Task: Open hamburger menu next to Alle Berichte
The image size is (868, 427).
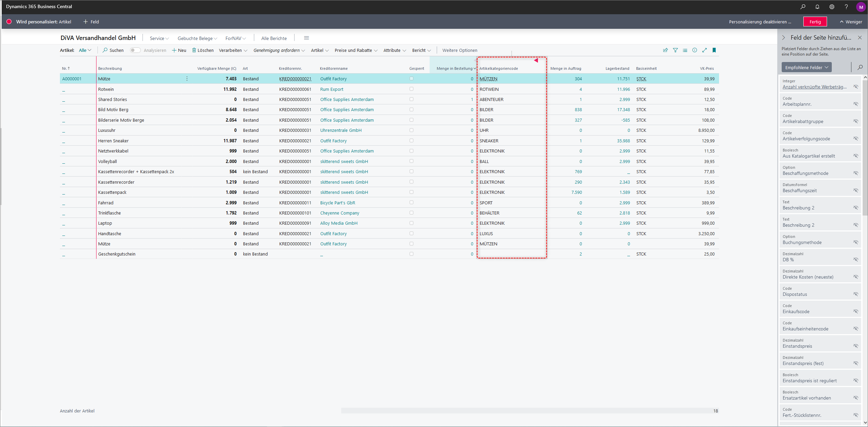Action: (x=306, y=38)
